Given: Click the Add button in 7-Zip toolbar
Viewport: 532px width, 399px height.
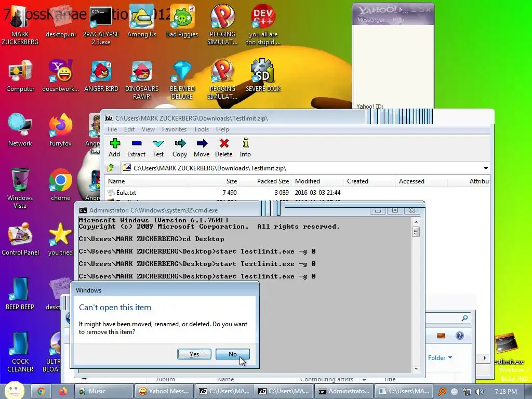Looking at the screenshot, I should (x=114, y=147).
